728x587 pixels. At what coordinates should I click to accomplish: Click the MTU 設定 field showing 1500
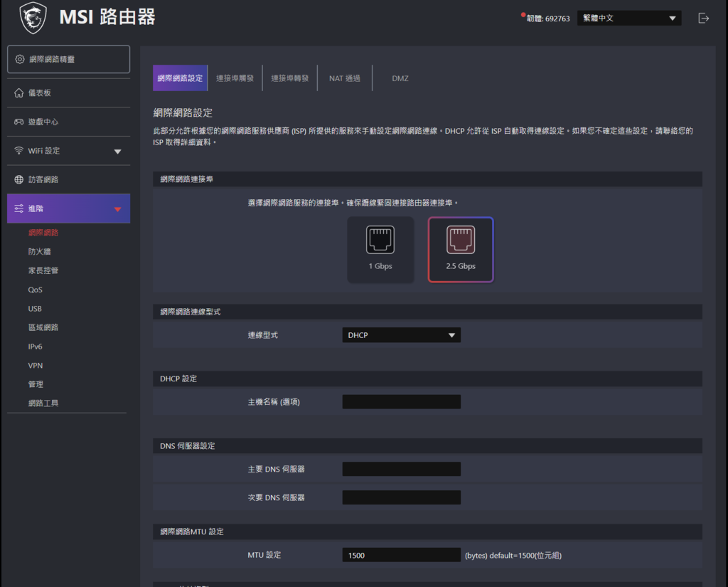click(x=401, y=555)
